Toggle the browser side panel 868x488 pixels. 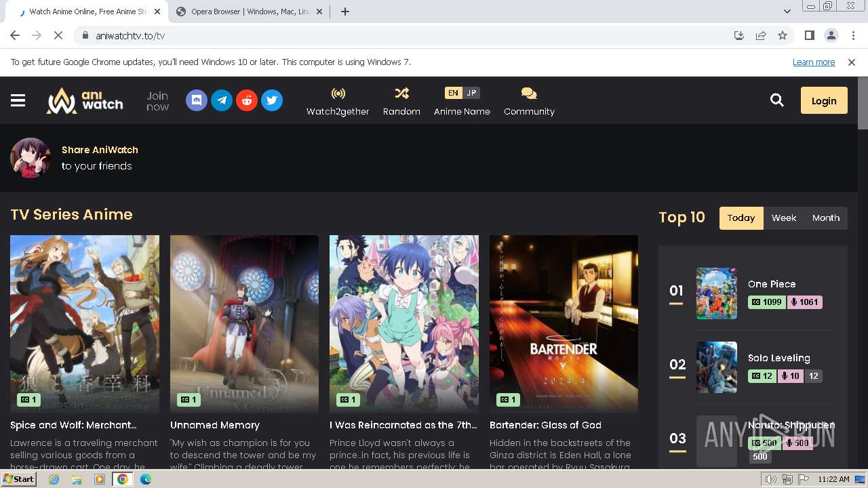[x=809, y=36]
